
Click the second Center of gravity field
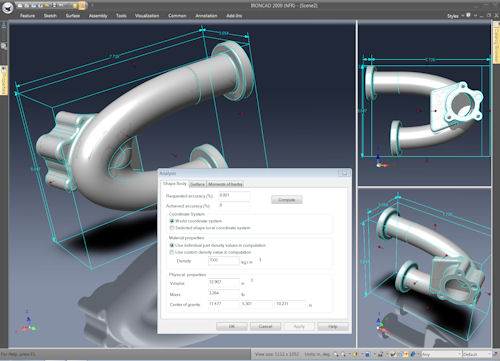(x=257, y=304)
